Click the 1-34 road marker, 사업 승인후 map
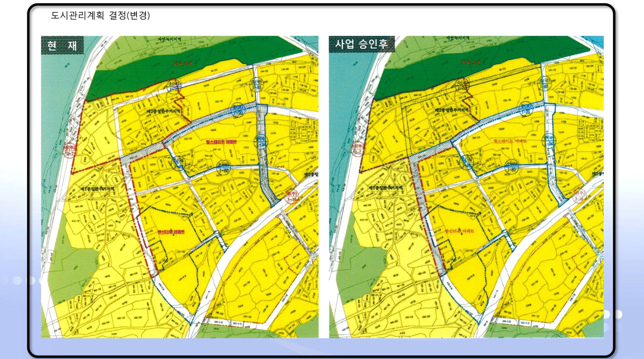This screenshot has height=359, width=644. 549,141
